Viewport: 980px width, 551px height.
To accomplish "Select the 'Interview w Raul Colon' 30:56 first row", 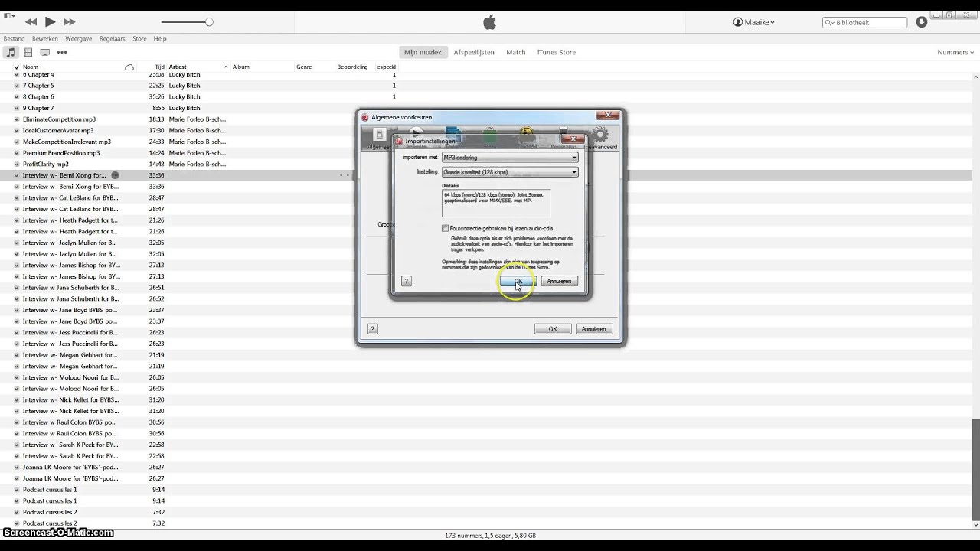I will 70,422.
